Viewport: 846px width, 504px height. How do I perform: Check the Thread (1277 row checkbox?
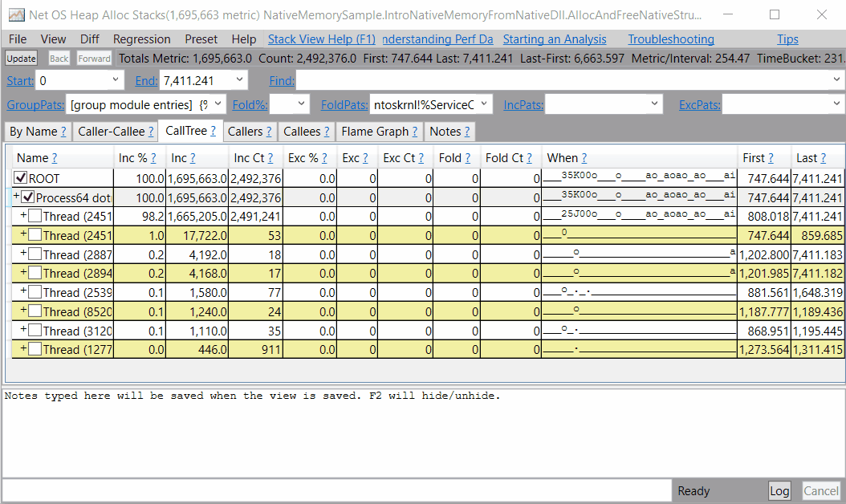[x=35, y=349]
